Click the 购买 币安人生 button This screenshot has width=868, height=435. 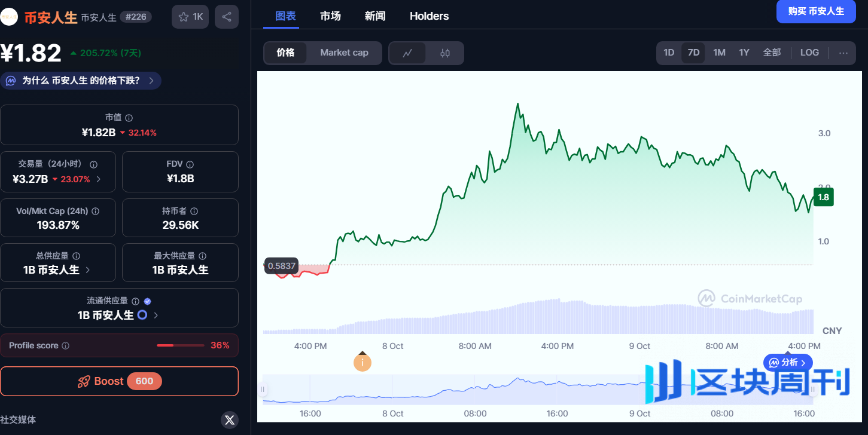pyautogui.click(x=815, y=11)
